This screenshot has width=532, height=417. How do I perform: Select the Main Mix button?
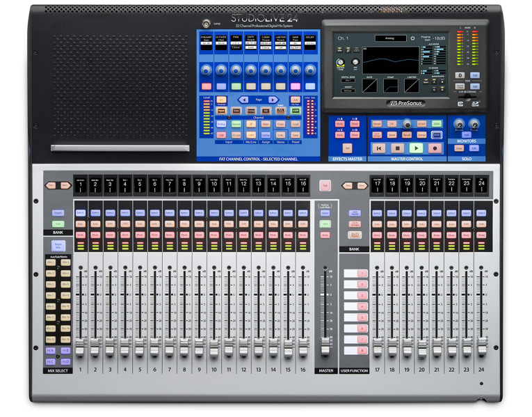(58, 245)
